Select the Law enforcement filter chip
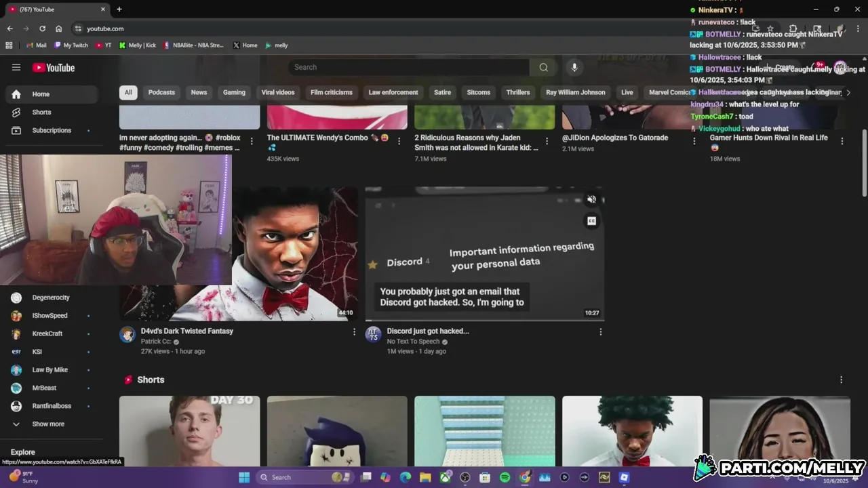 click(x=393, y=92)
